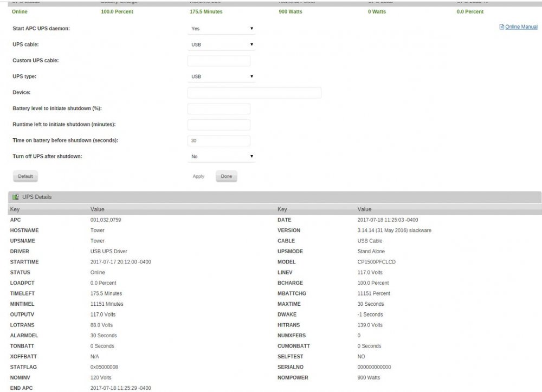Click the VERSION value 3.14.14 slackware
542x392 pixels.
click(x=394, y=230)
